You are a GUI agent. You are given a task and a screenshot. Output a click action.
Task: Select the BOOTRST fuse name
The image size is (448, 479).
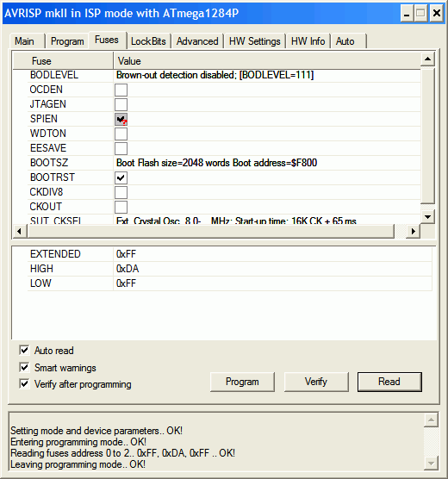[x=53, y=177]
